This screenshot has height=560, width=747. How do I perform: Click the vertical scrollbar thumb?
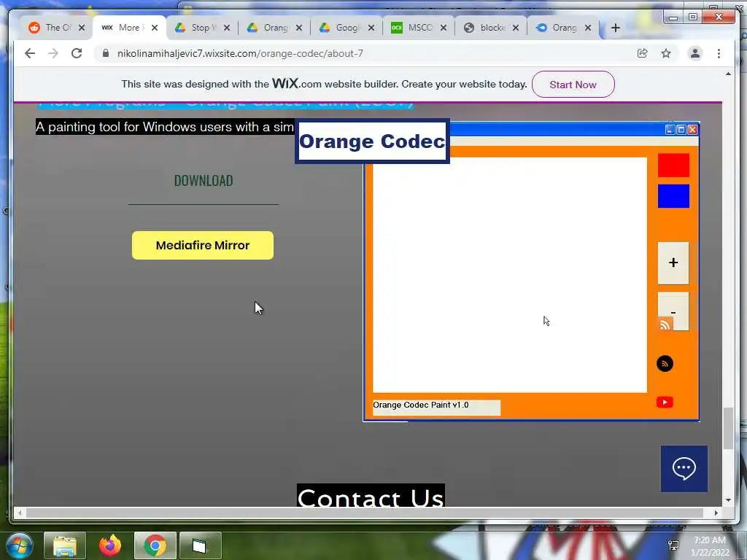[728, 428]
